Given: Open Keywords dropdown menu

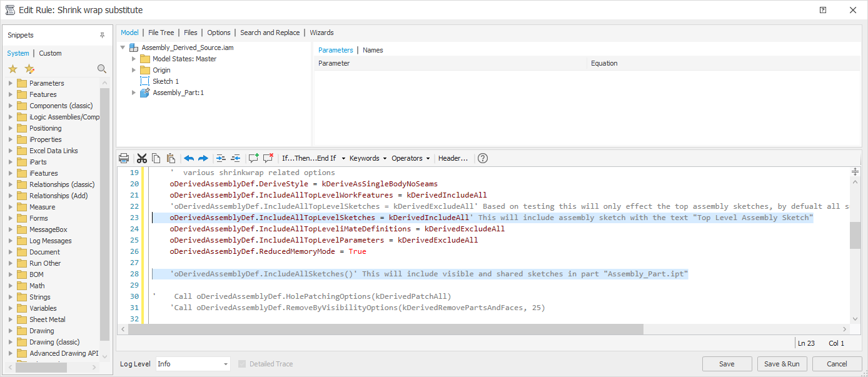Looking at the screenshot, I should tap(368, 158).
